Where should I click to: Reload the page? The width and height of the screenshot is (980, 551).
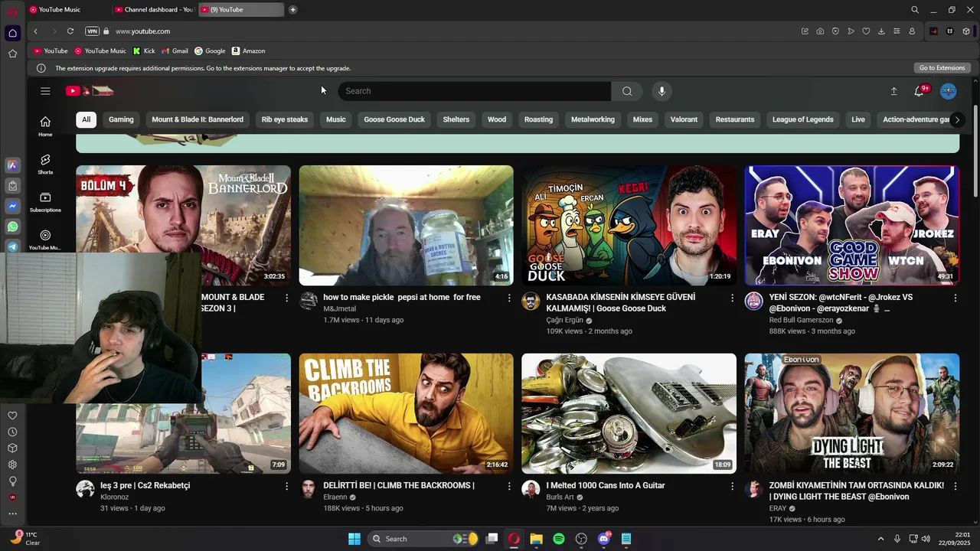click(x=70, y=31)
